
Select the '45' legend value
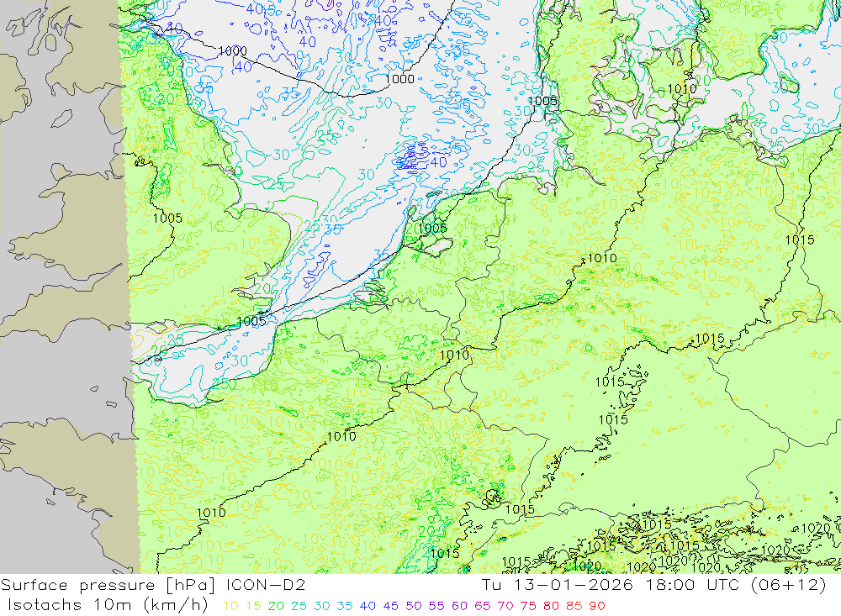(390, 607)
